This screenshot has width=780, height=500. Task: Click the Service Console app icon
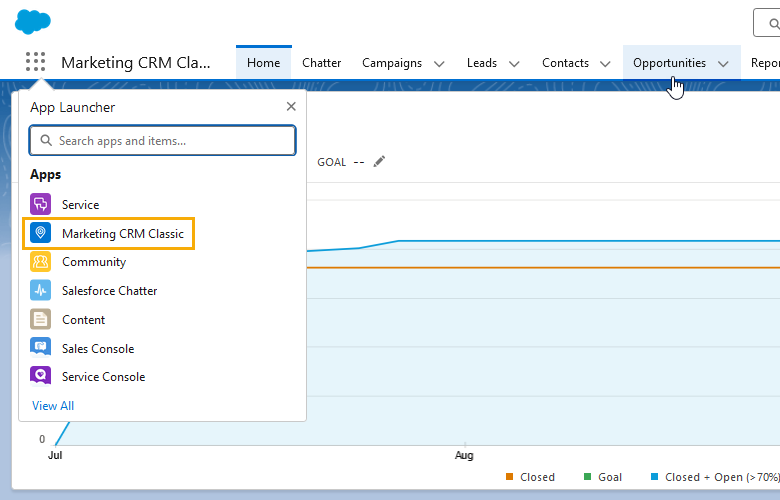(x=40, y=377)
